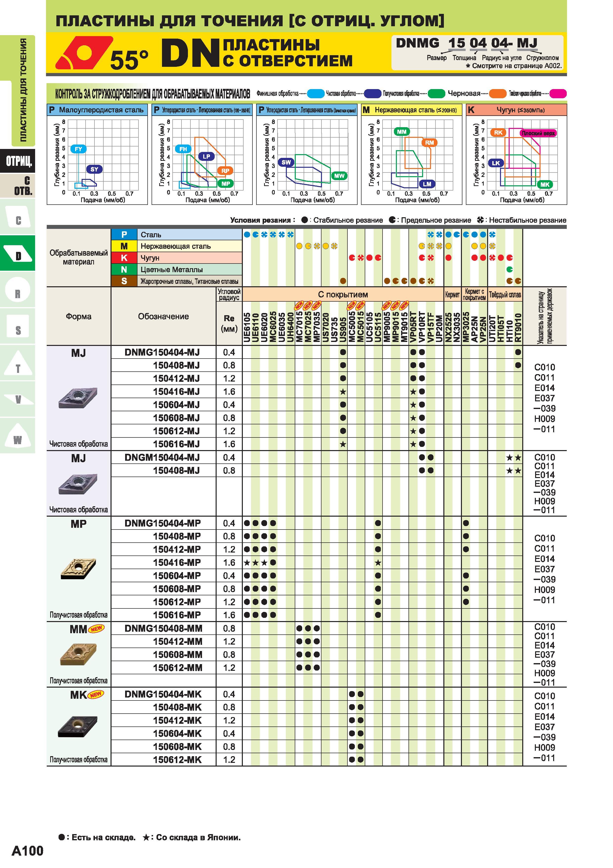Image resolution: width=613 pixels, height=868 pixels.
Task: Click the orange RP chipbreaker chart label
Action: tap(225, 171)
